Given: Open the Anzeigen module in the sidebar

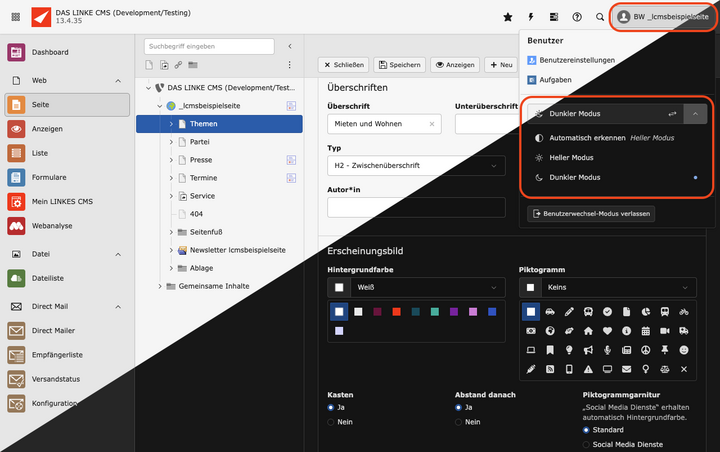Looking at the screenshot, I should click(x=67, y=129).
